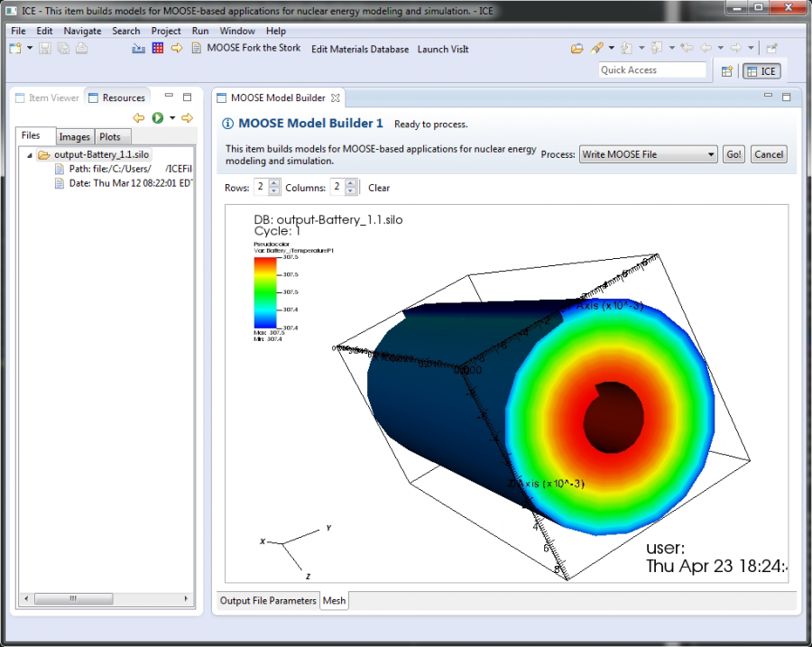Screen dimensions: 812x647
Task: Open the Navigate menu
Action: click(x=82, y=31)
